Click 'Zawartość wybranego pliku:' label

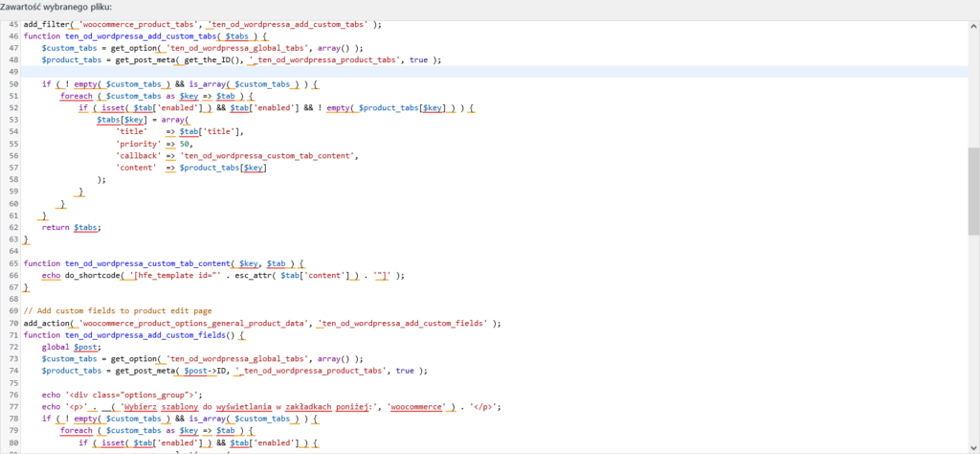click(x=56, y=8)
